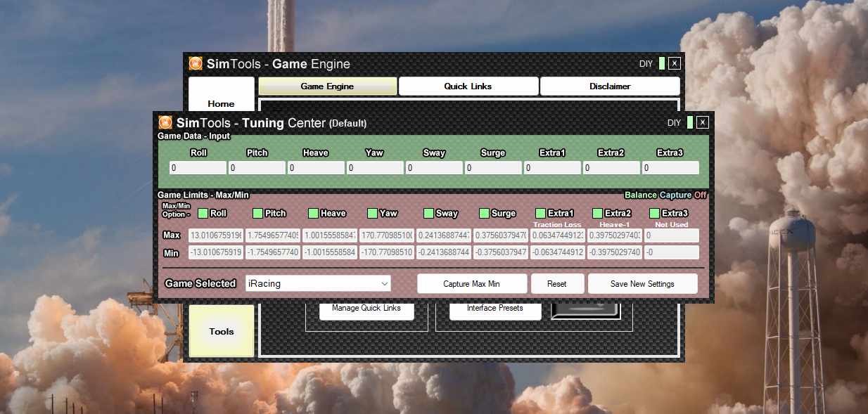This screenshot has height=414, width=868.
Task: Open the Quick Links tab
Action: [468, 86]
